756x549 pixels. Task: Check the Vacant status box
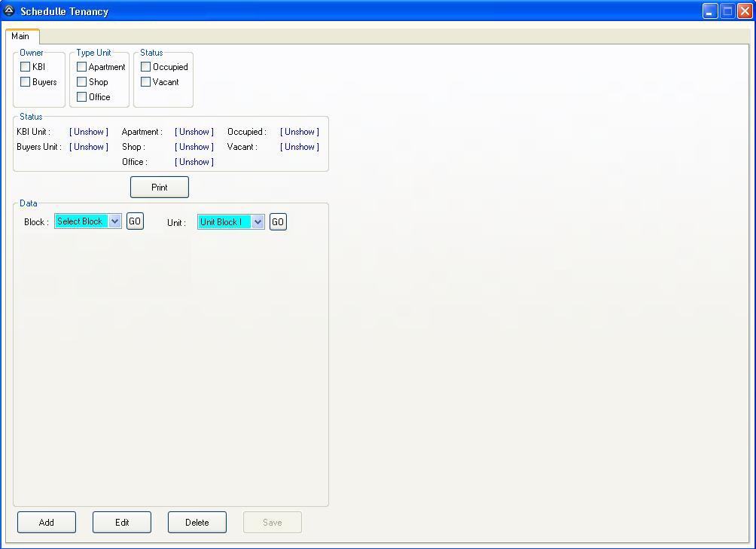coord(146,82)
